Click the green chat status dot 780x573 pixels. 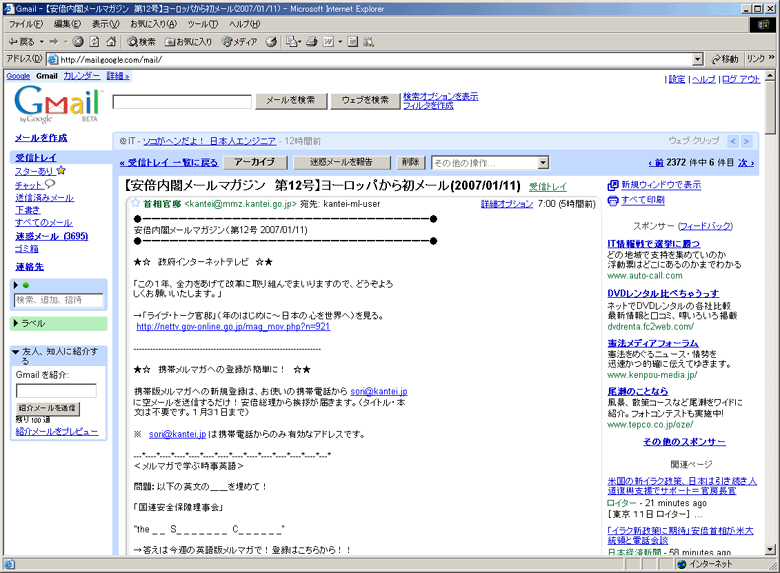26,286
